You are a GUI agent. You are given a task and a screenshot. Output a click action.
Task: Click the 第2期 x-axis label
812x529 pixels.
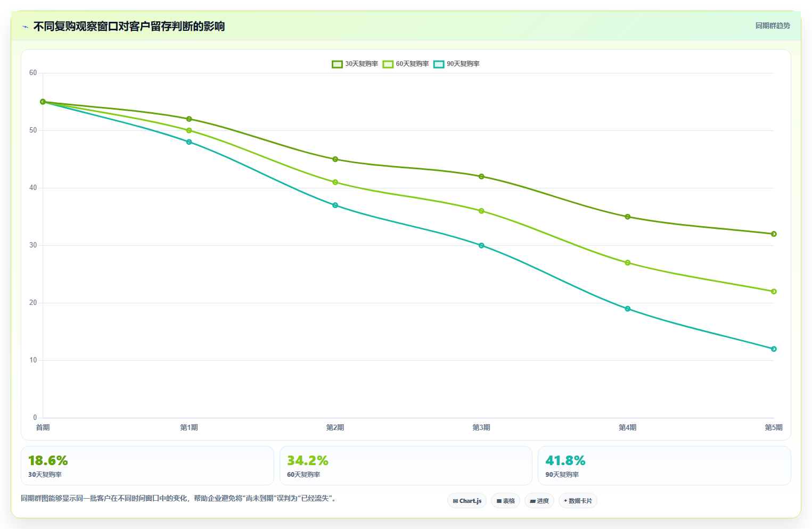click(x=335, y=427)
